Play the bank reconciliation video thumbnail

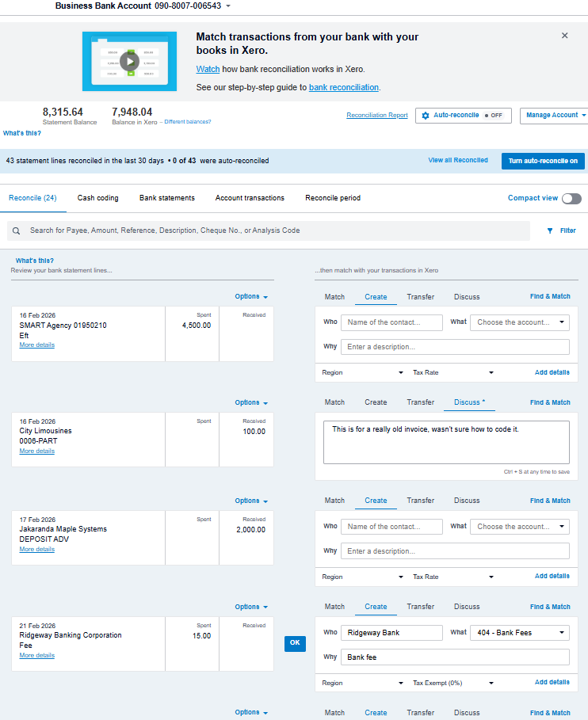(x=129, y=62)
